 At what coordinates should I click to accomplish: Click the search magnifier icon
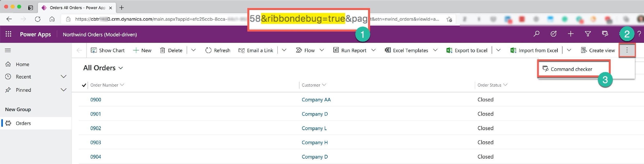click(x=536, y=34)
